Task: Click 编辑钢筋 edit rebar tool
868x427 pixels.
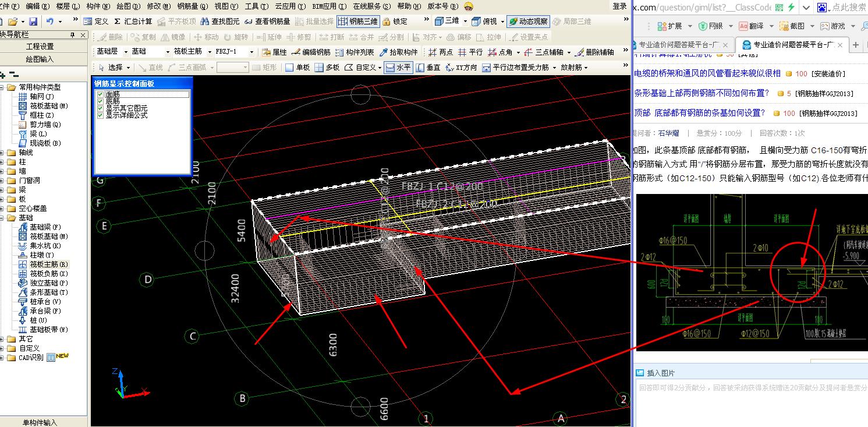Action: (311, 52)
